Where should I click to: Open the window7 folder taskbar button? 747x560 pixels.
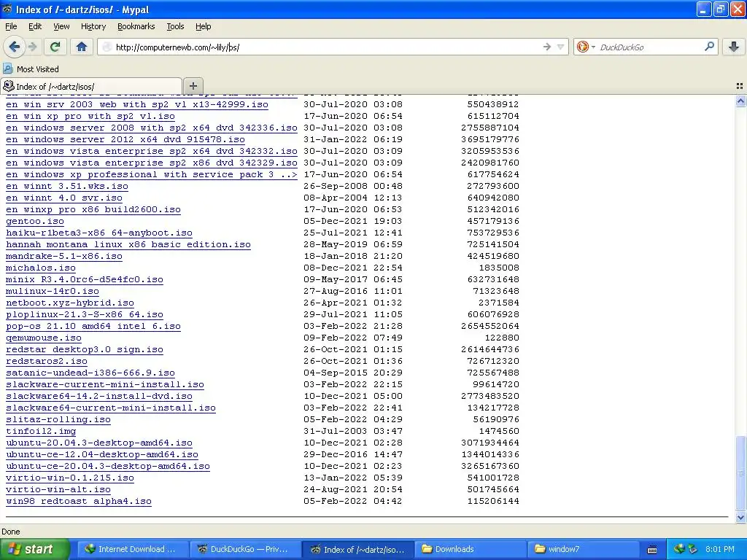pos(582,549)
